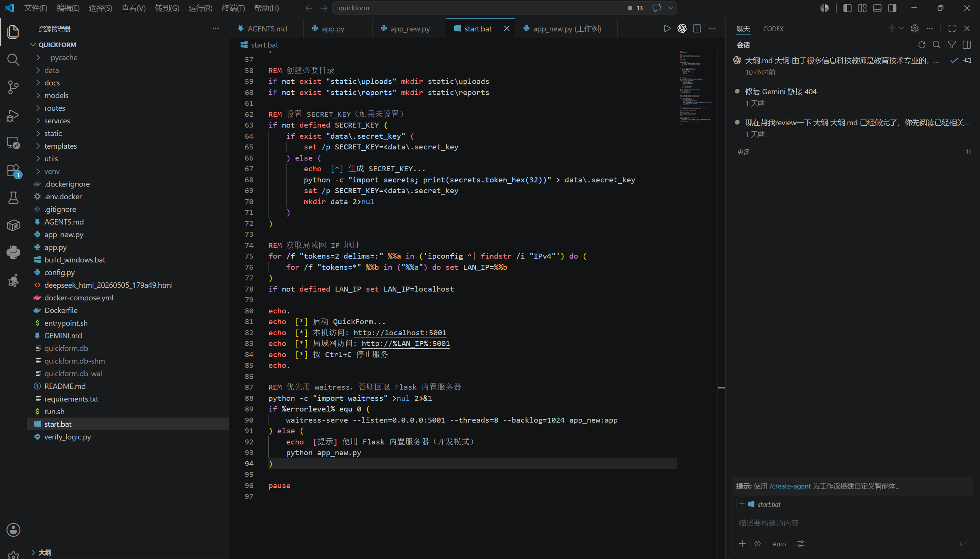This screenshot has width=980, height=559.
Task: Toggle primary side bar visibility
Action: 847,8
